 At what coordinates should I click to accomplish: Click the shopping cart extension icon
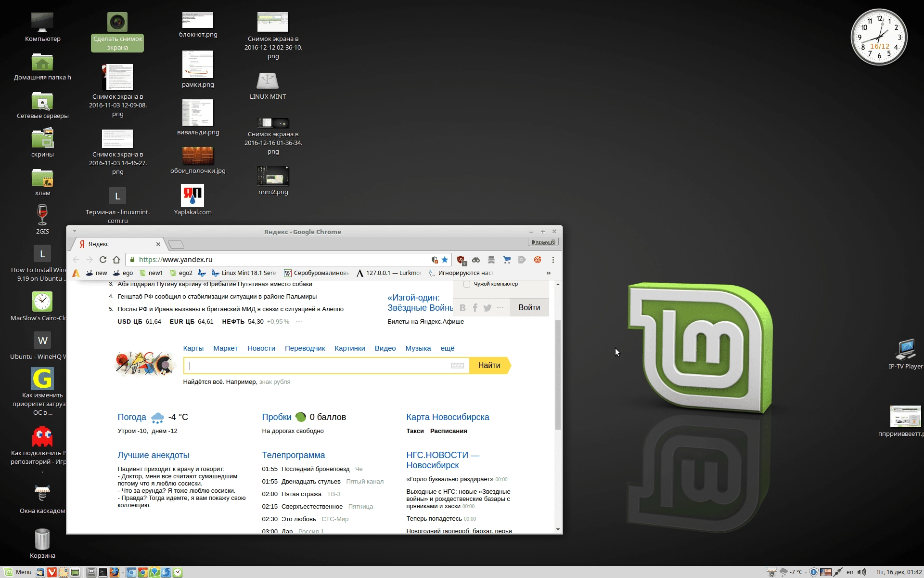[507, 260]
